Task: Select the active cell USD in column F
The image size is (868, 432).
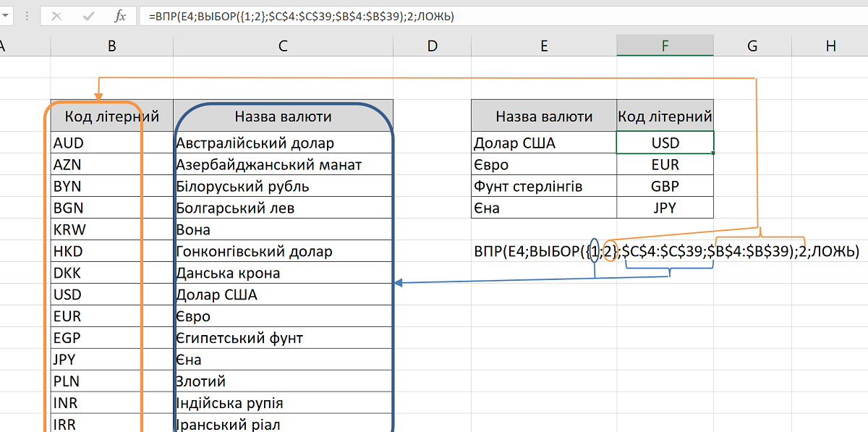Action: tap(665, 143)
